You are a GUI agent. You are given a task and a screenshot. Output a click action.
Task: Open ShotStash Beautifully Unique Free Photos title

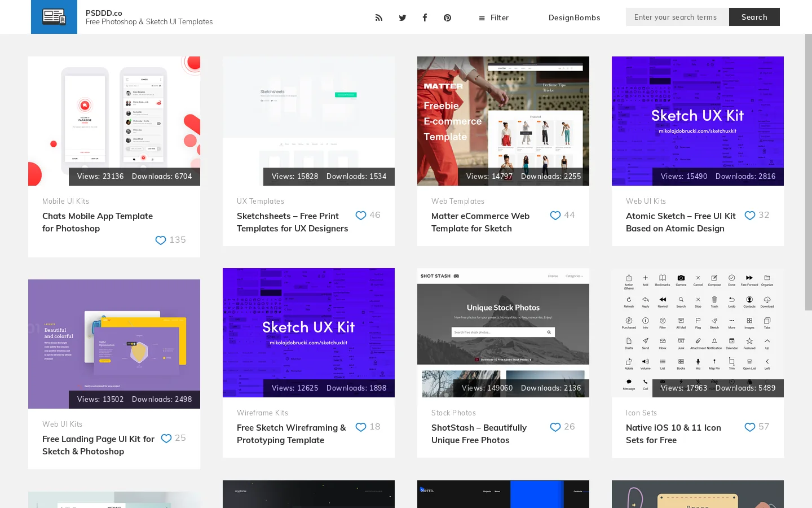[x=479, y=434]
